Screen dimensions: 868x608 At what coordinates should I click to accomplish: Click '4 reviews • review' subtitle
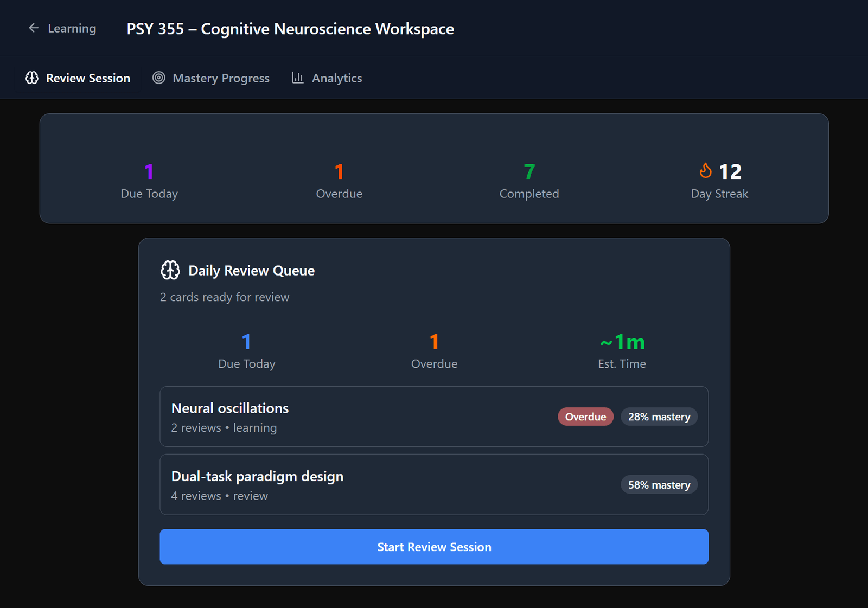220,496
